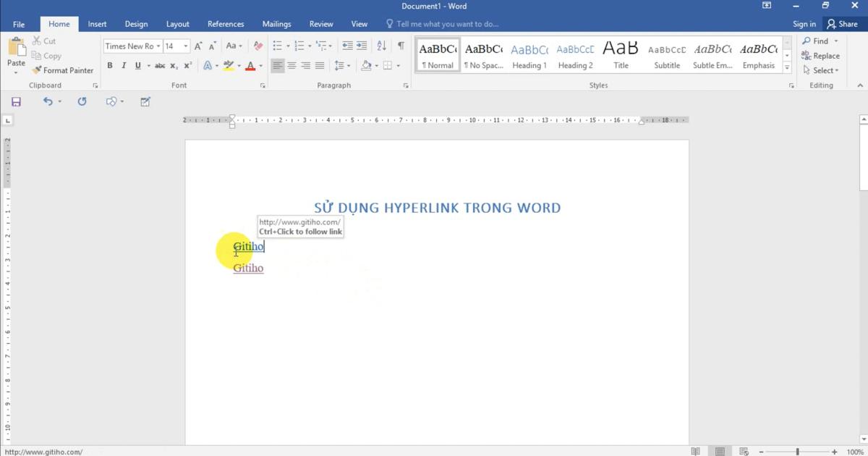
Task: Switch to Read Mode in status bar
Action: [x=695, y=451]
